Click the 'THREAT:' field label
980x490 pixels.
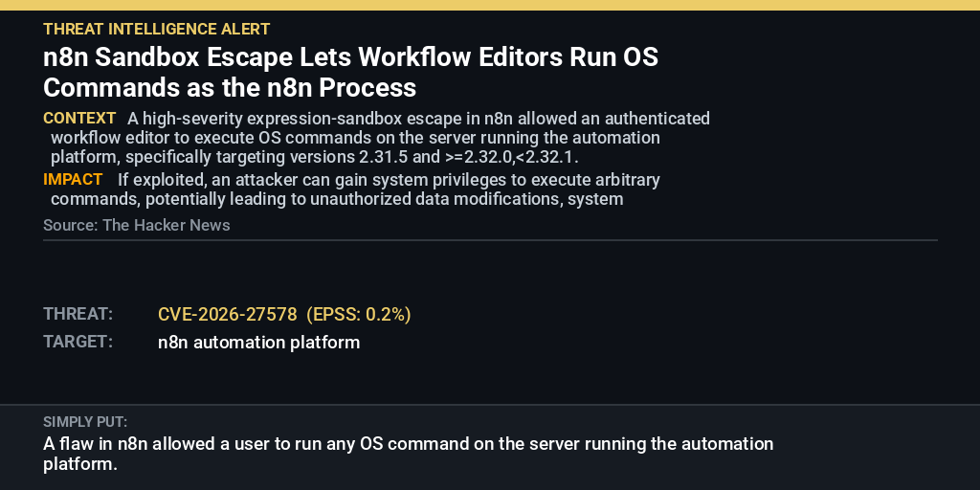(x=78, y=314)
